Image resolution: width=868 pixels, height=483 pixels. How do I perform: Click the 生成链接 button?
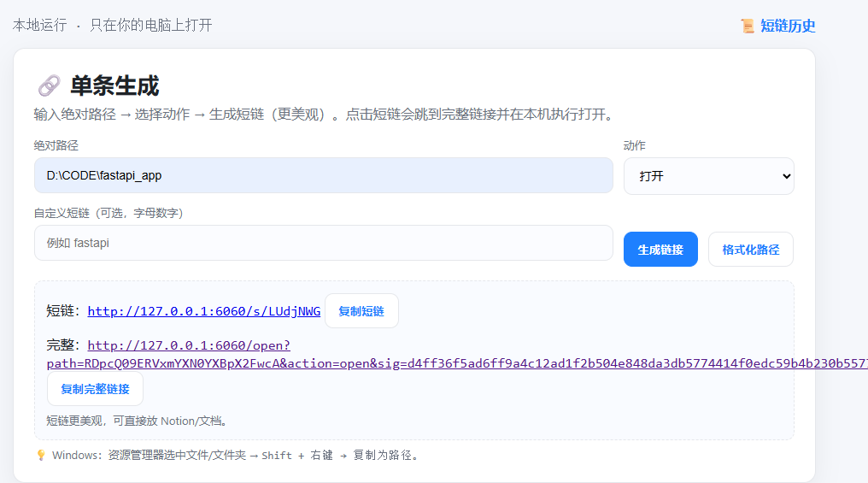click(660, 250)
